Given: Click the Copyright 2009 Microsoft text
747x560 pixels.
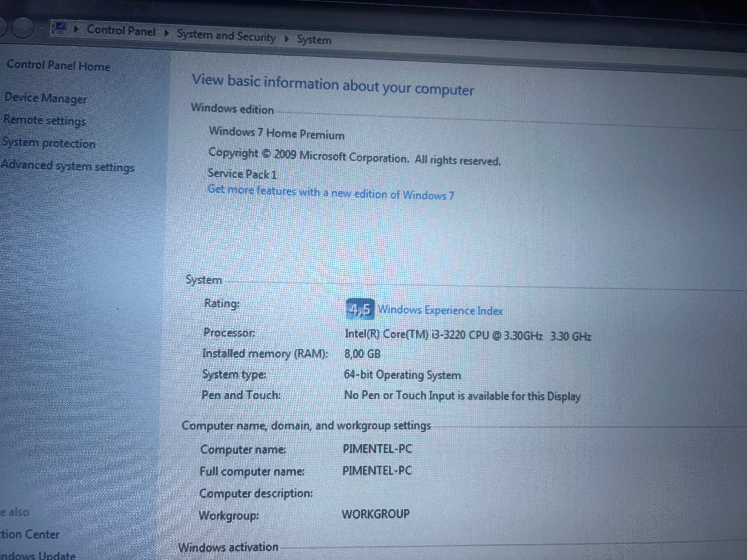Looking at the screenshot, I should point(354,157).
